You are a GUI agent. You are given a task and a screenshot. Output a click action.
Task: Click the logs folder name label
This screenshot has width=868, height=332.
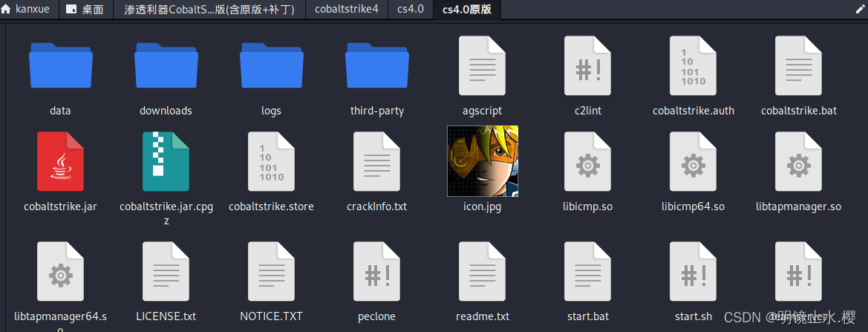(x=271, y=111)
